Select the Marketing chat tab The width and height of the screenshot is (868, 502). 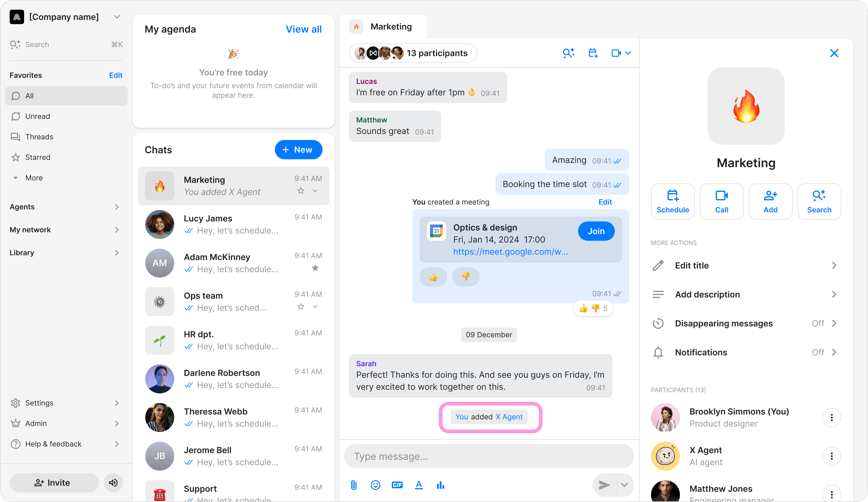pos(383,27)
